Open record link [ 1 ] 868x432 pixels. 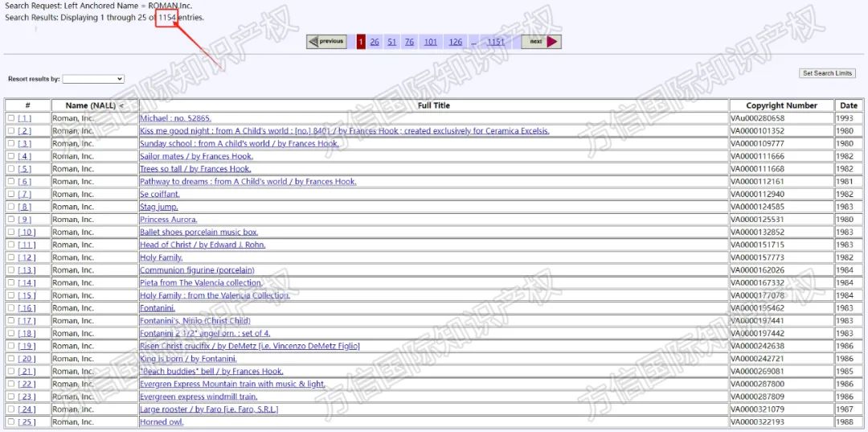pos(25,118)
